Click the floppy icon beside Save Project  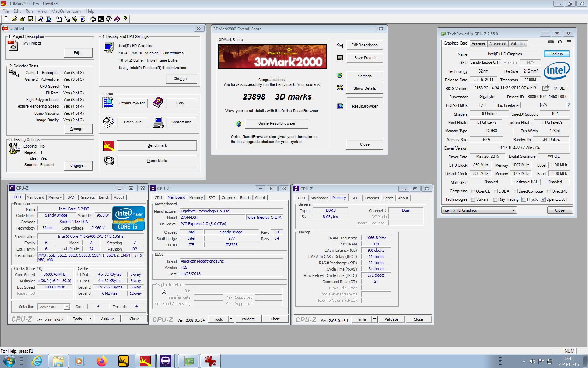click(340, 58)
